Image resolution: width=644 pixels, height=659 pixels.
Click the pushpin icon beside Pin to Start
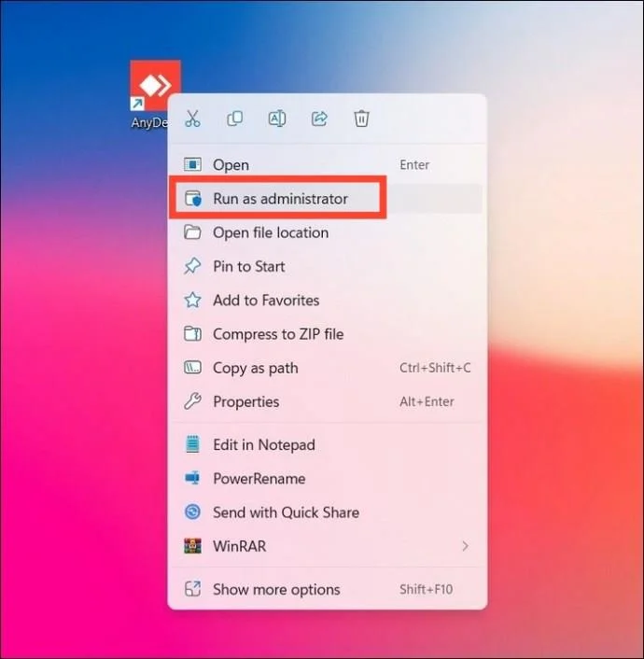pos(192,266)
